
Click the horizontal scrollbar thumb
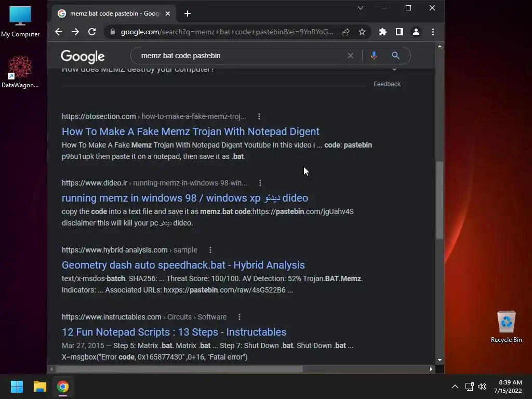point(179,369)
